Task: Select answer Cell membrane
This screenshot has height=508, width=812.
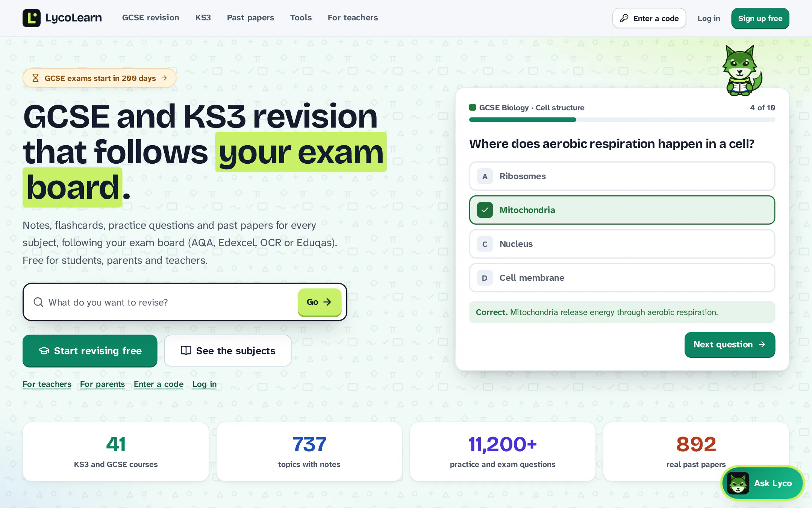Action: pos(622,278)
